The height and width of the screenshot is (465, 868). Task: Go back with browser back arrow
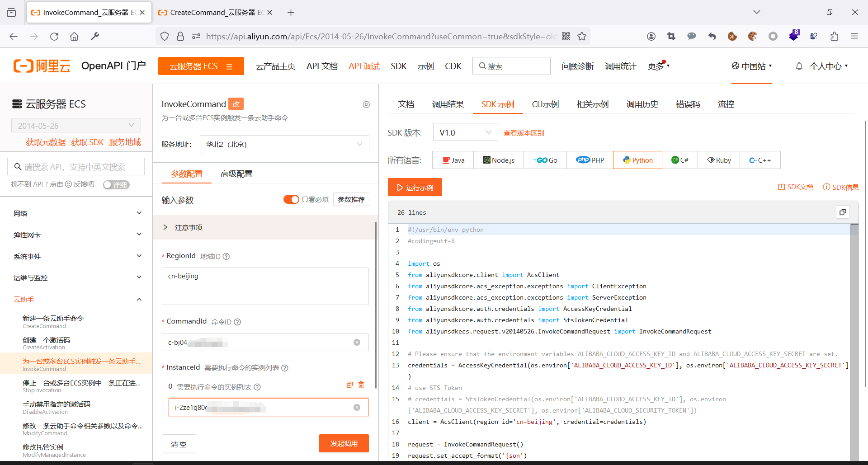point(14,37)
